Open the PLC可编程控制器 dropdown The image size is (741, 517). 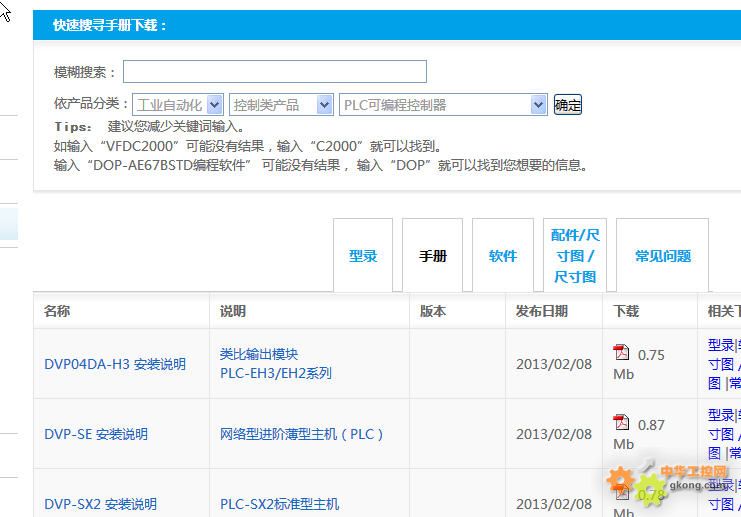click(x=443, y=104)
